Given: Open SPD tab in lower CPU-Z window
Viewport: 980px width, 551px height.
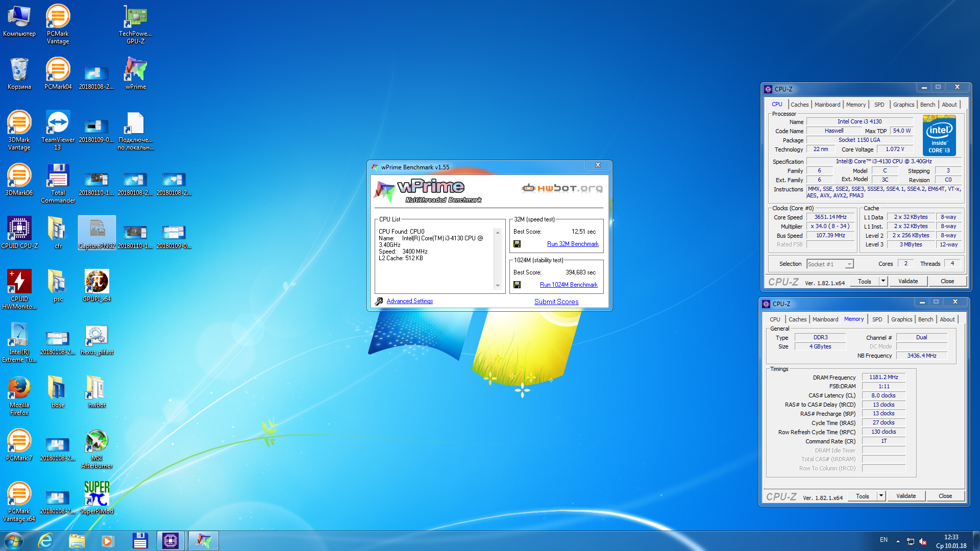Looking at the screenshot, I should 877,319.
